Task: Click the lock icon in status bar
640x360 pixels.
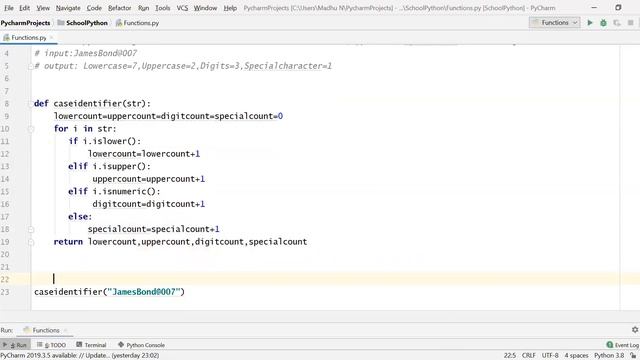Action: [x=633, y=356]
